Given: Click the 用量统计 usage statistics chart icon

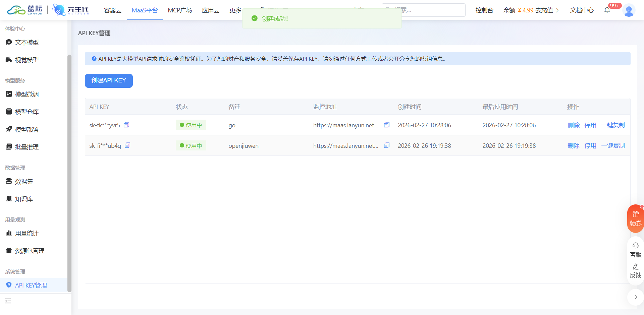Looking at the screenshot, I should [x=9, y=233].
